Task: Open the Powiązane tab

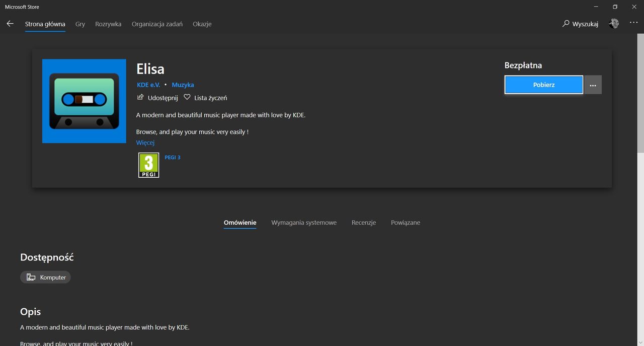Action: (406, 223)
